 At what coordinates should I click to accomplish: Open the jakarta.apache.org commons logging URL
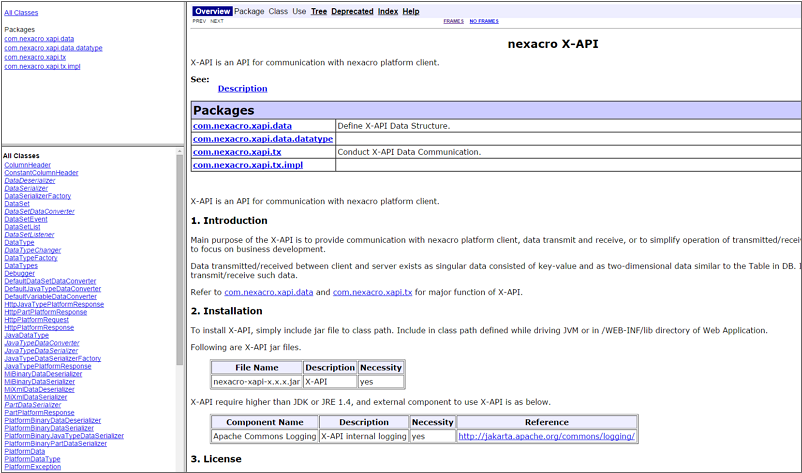[x=546, y=436]
